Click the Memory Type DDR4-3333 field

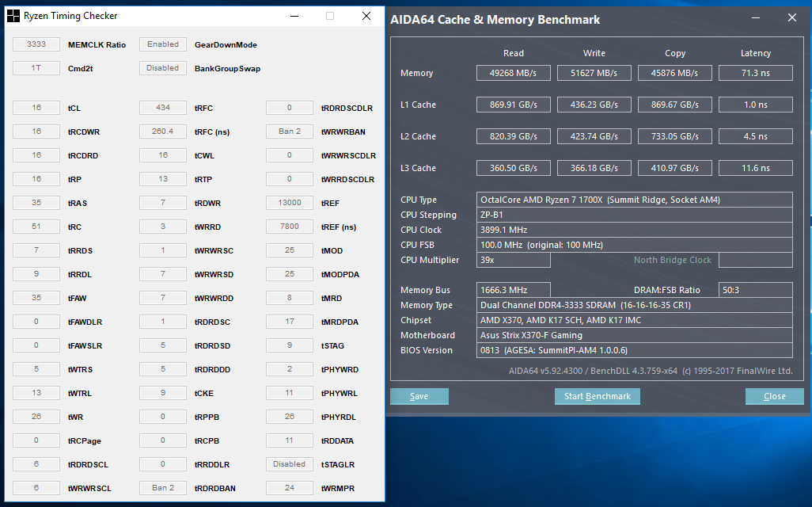tap(635, 305)
